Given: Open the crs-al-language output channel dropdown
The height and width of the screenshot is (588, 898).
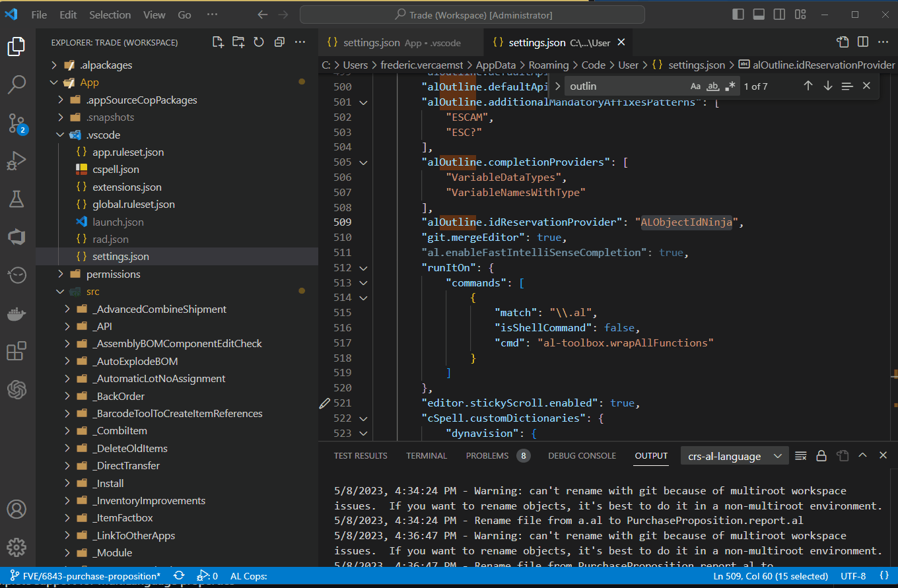Looking at the screenshot, I should 734,456.
